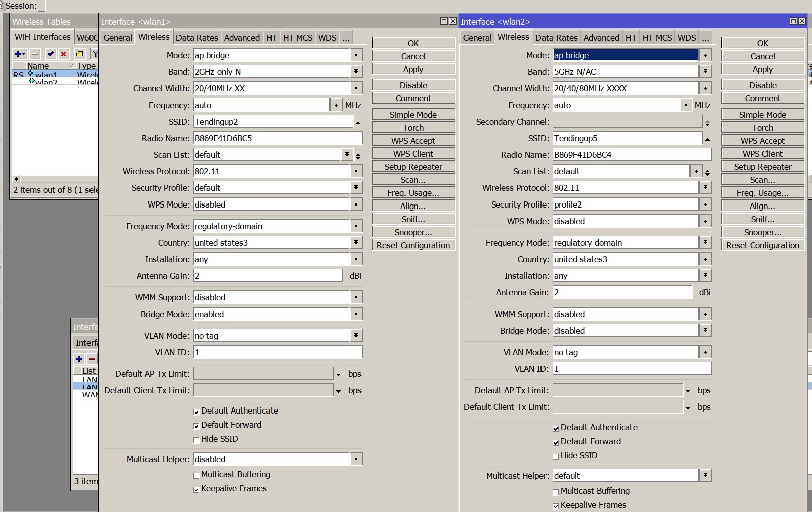
Task: Click the red X icon to disable wlan1
Action: 63,54
